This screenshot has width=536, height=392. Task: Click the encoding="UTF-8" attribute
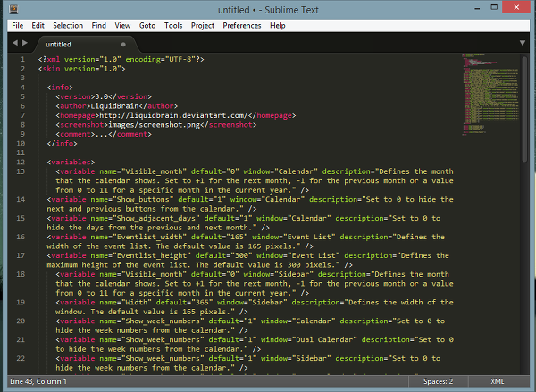pos(160,60)
